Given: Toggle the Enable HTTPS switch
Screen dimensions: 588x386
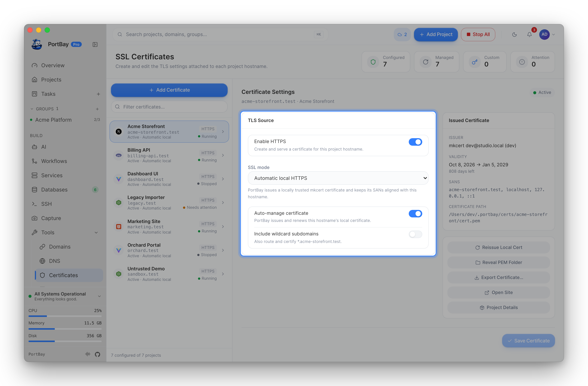Looking at the screenshot, I should 415,142.
